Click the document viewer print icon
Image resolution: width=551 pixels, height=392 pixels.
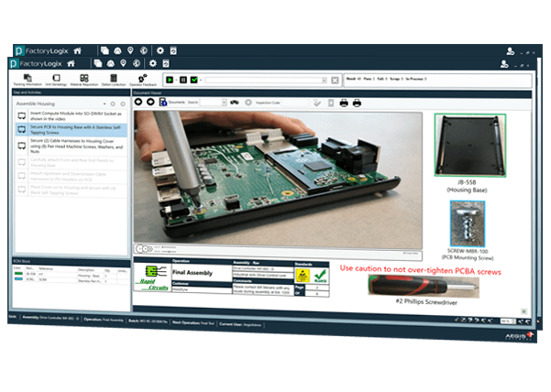344,103
